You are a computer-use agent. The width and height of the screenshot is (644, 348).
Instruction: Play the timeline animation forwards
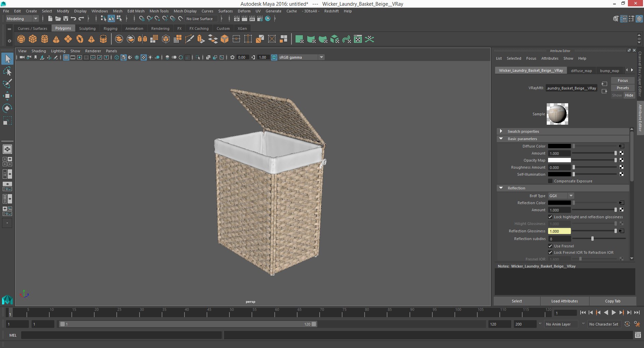pos(614,312)
